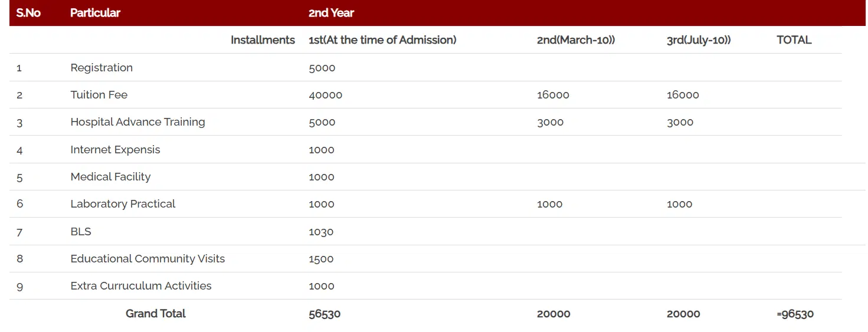Screen dimensions: 868x332
Task: Select the =96530 grand total value
Action: point(795,314)
